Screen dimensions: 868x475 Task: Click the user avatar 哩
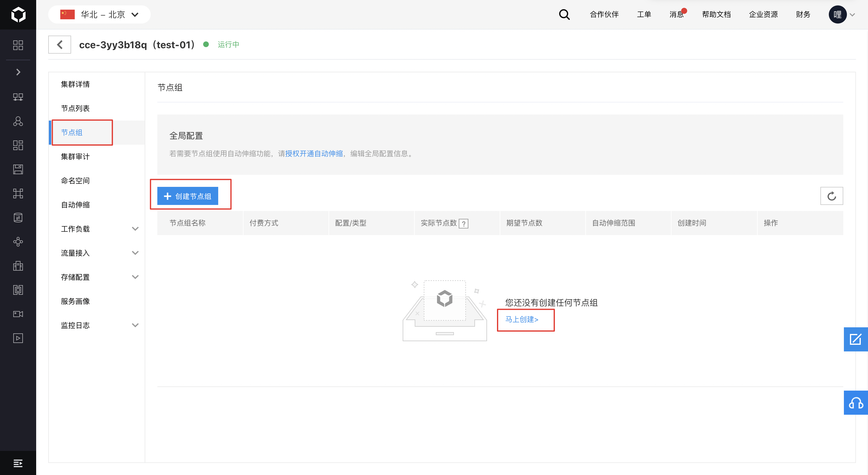coord(838,14)
